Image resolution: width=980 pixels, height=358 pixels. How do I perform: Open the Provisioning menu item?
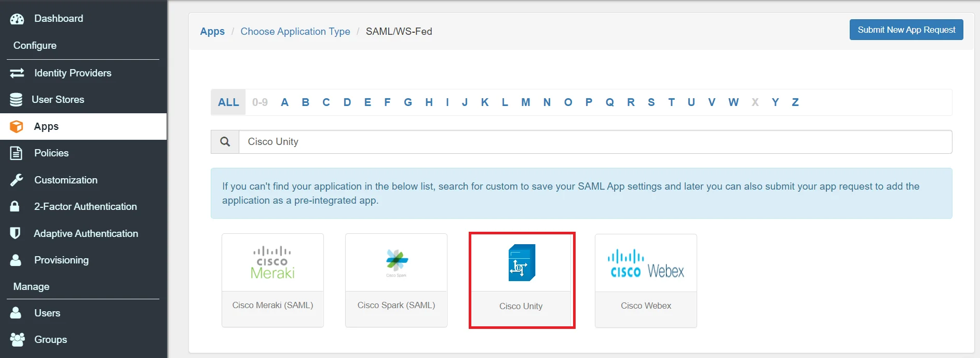click(x=61, y=260)
